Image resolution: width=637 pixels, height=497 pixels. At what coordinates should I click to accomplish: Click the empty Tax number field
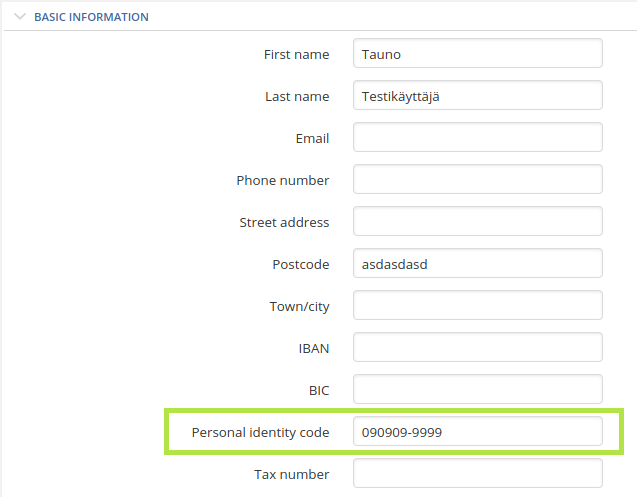(x=478, y=473)
